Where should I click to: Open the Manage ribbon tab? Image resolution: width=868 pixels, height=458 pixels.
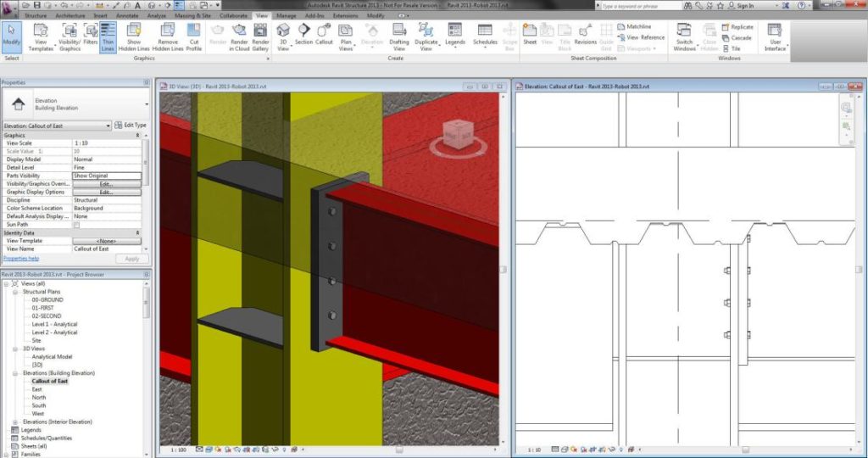coord(287,15)
